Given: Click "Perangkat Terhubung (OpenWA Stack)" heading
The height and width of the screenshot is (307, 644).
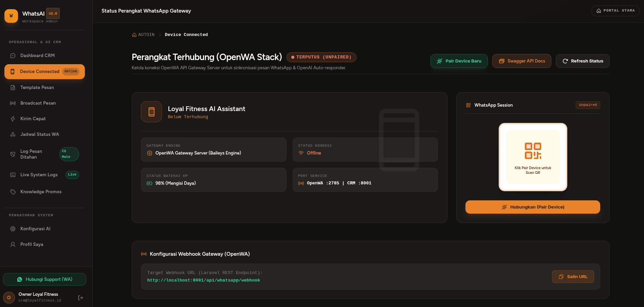Looking at the screenshot, I should point(207,57).
